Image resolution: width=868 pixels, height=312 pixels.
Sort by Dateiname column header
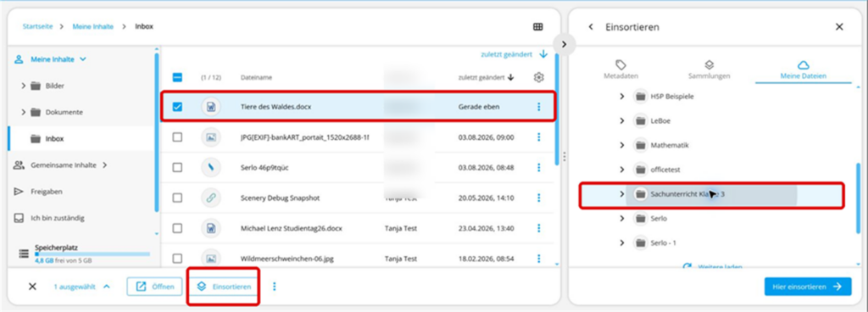tap(256, 78)
